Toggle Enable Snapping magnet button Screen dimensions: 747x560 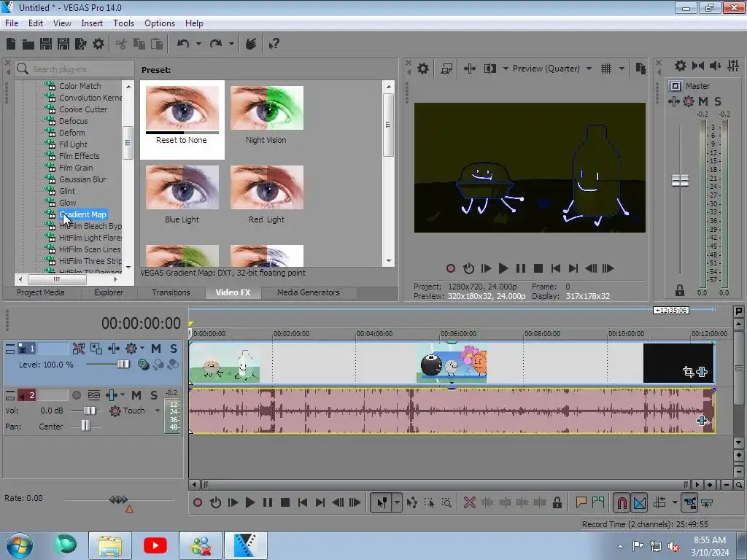622,502
